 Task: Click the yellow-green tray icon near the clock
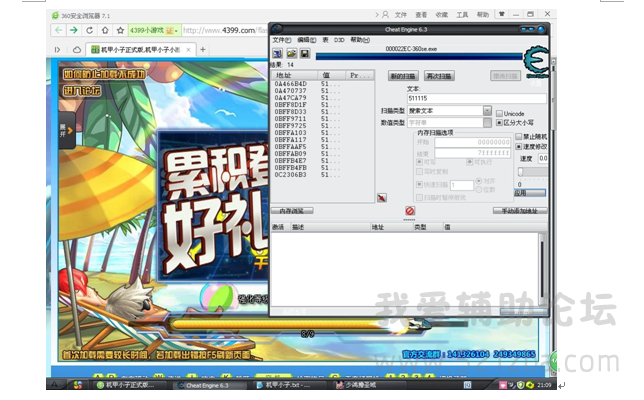[x=530, y=385]
